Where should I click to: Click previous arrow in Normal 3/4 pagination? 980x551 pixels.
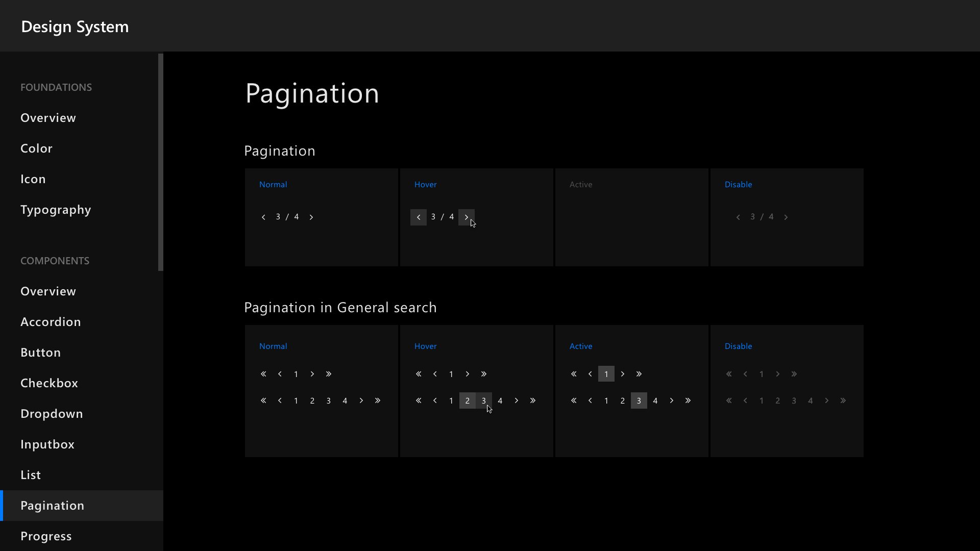(263, 217)
